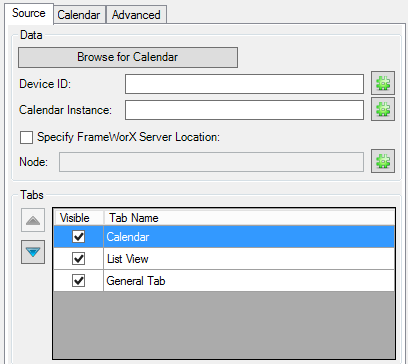Click the green tag icon beside Device ID
This screenshot has width=409, height=364.
[383, 83]
